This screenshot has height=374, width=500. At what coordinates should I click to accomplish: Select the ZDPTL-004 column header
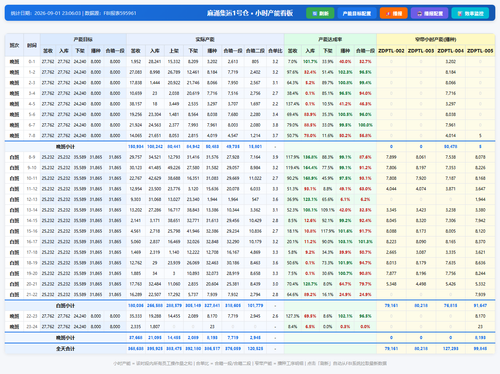[451, 51]
